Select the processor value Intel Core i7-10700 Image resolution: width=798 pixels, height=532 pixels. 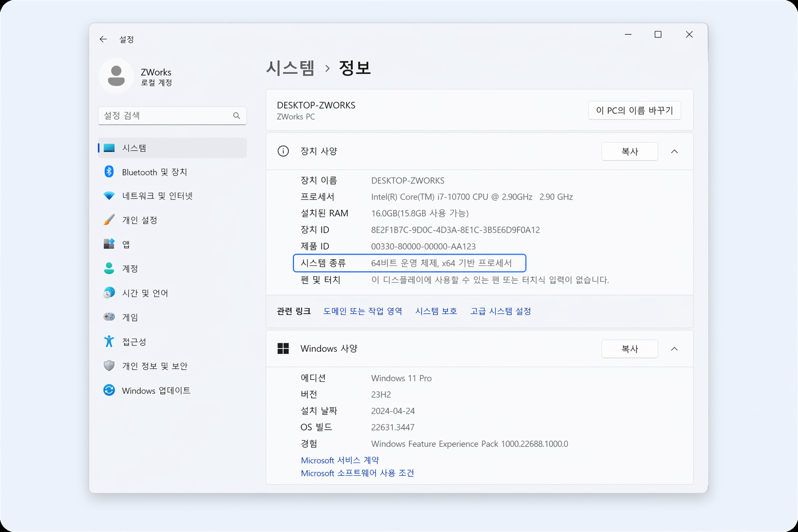click(472, 197)
